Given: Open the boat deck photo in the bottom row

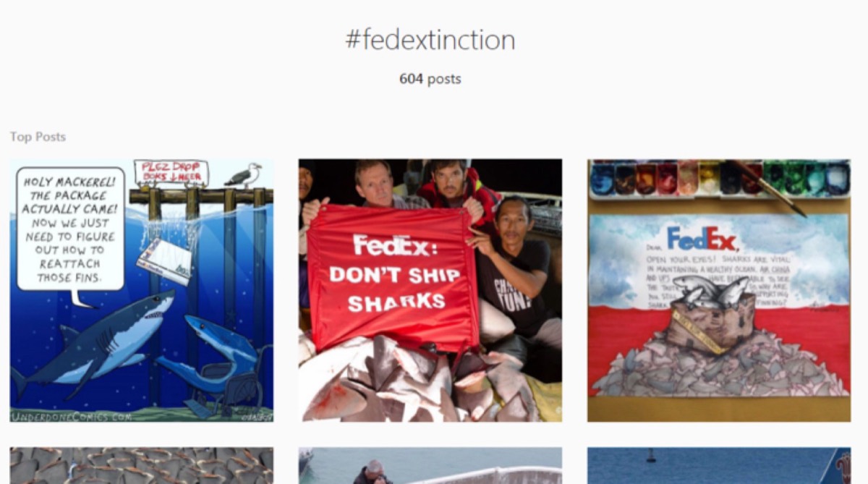Looking at the screenshot, I should [x=430, y=467].
